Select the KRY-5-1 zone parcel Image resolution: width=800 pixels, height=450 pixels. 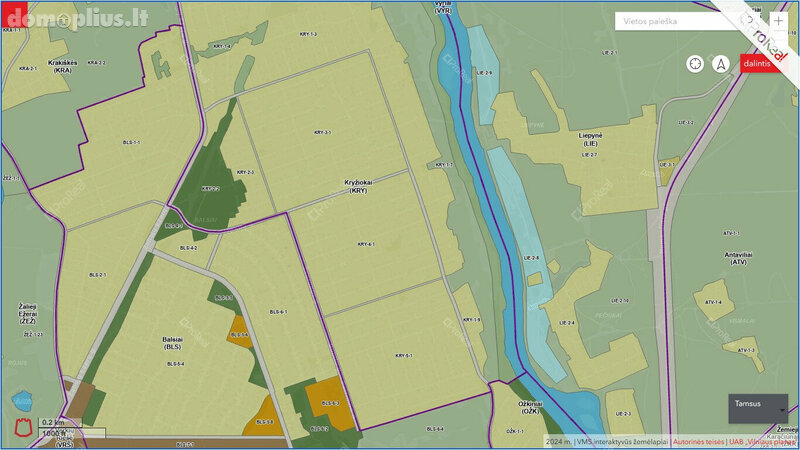(404, 356)
